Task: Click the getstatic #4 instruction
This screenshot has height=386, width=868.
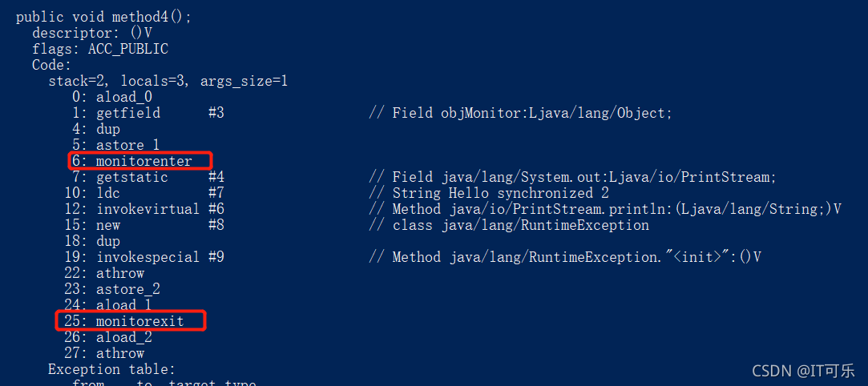Action: click(x=147, y=177)
